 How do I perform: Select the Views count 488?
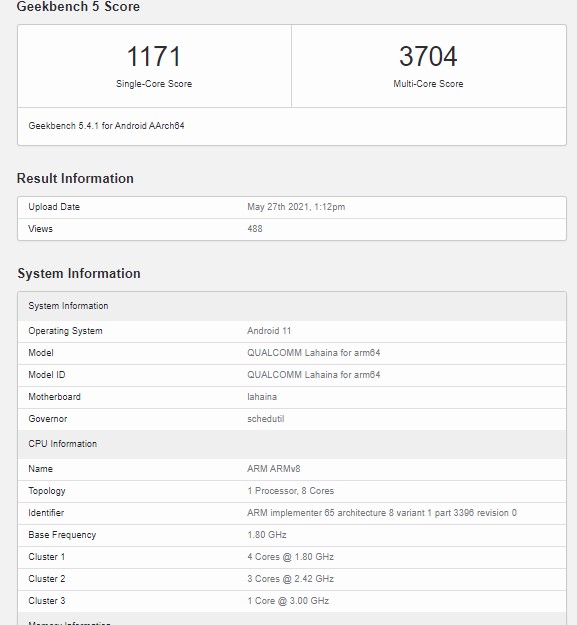(255, 229)
